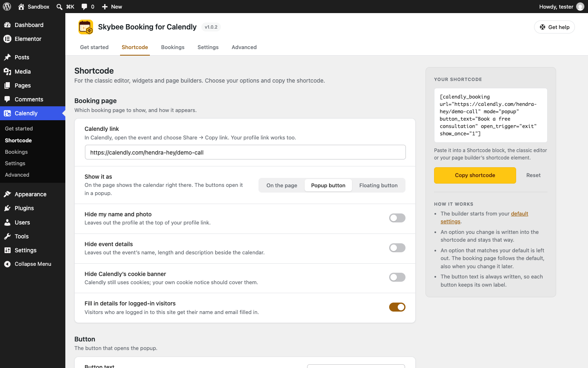The height and width of the screenshot is (368, 588).
Task: Select On the page display mode
Action: pyautogui.click(x=282, y=185)
